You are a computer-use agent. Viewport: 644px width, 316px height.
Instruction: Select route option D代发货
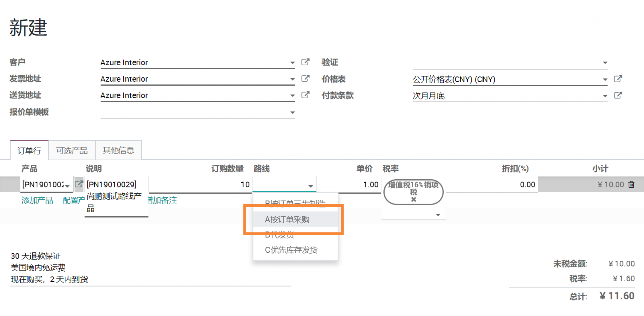pos(295,235)
